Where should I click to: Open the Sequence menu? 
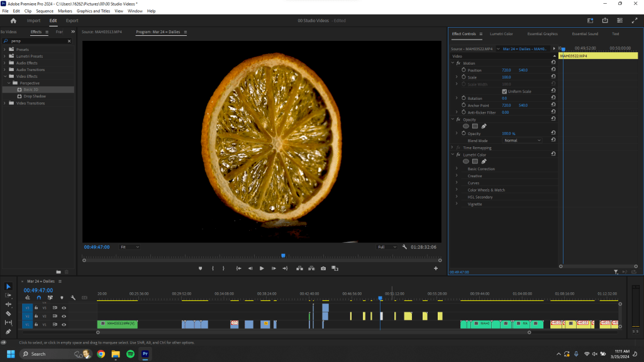pyautogui.click(x=45, y=11)
